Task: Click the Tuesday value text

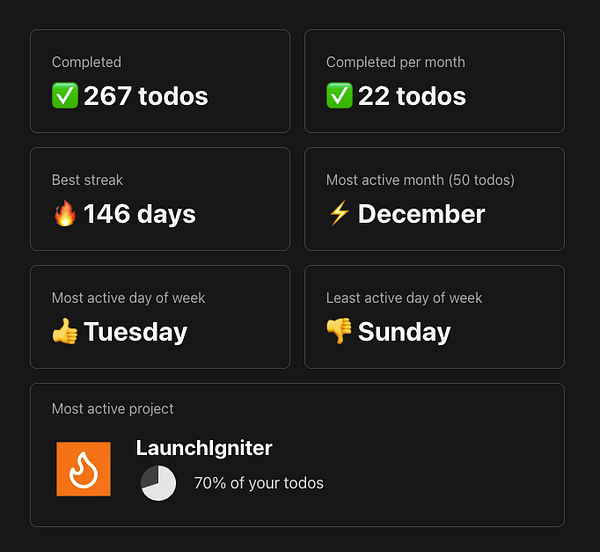Action: point(135,332)
